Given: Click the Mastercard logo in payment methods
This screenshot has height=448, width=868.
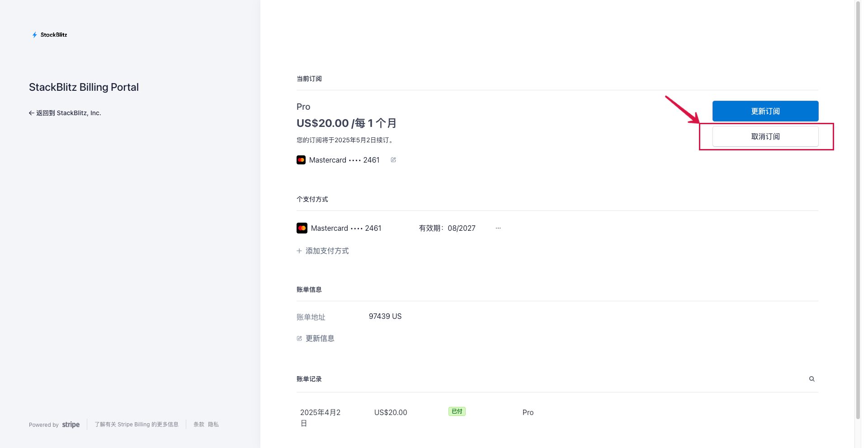Looking at the screenshot, I should click(x=302, y=228).
